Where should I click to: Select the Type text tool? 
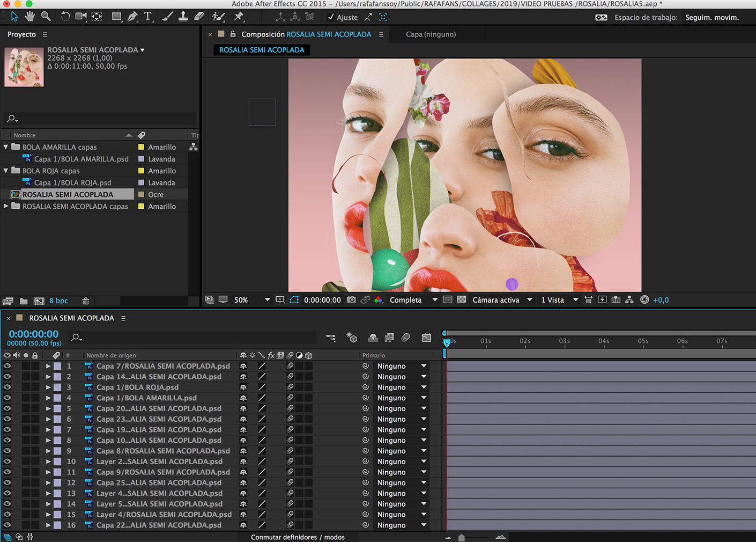(x=148, y=17)
